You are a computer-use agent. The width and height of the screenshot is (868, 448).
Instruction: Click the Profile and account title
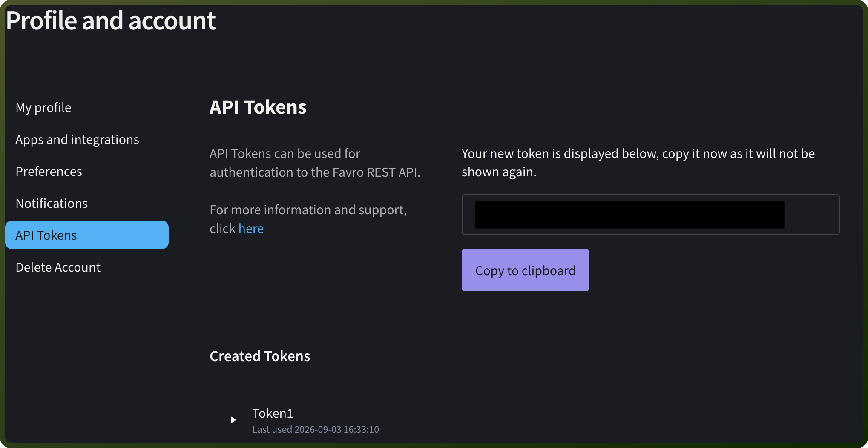tap(111, 21)
